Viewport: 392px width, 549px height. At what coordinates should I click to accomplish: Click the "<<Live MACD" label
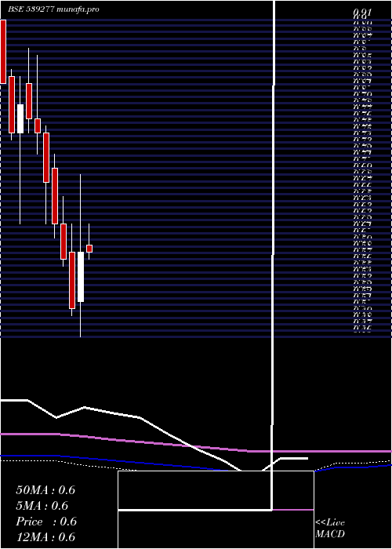pyautogui.click(x=330, y=529)
